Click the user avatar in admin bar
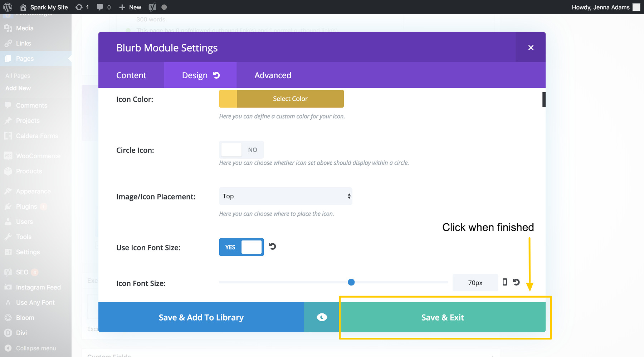Image resolution: width=644 pixels, height=357 pixels. [x=636, y=7]
